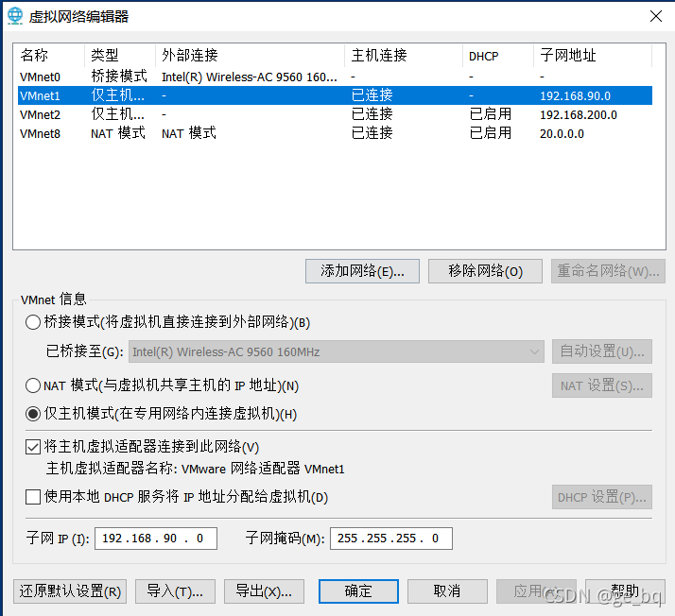Click 帮助 button
675x616 pixels.
(x=625, y=591)
